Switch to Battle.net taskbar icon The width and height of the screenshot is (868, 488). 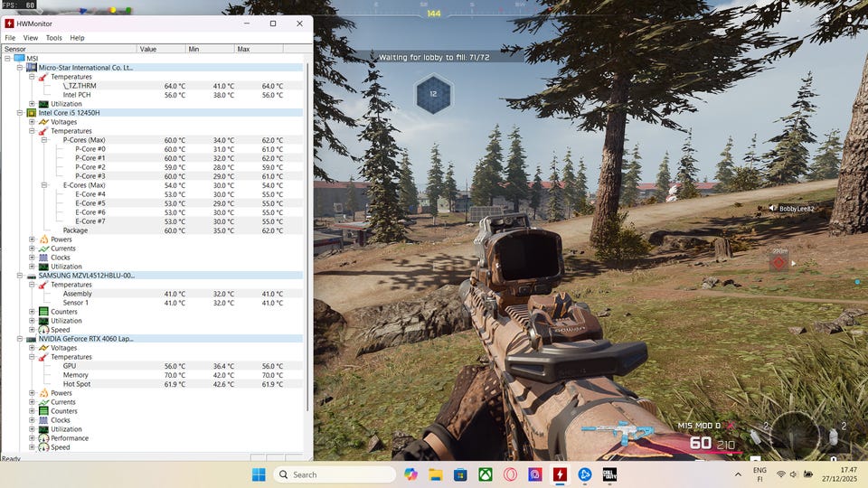pyautogui.click(x=585, y=474)
